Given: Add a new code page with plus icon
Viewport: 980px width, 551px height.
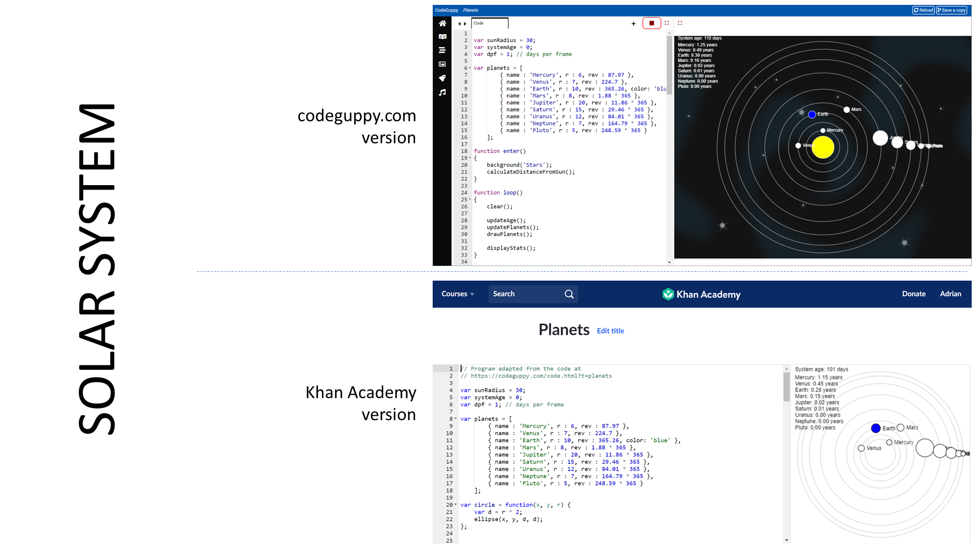Looking at the screenshot, I should [634, 24].
